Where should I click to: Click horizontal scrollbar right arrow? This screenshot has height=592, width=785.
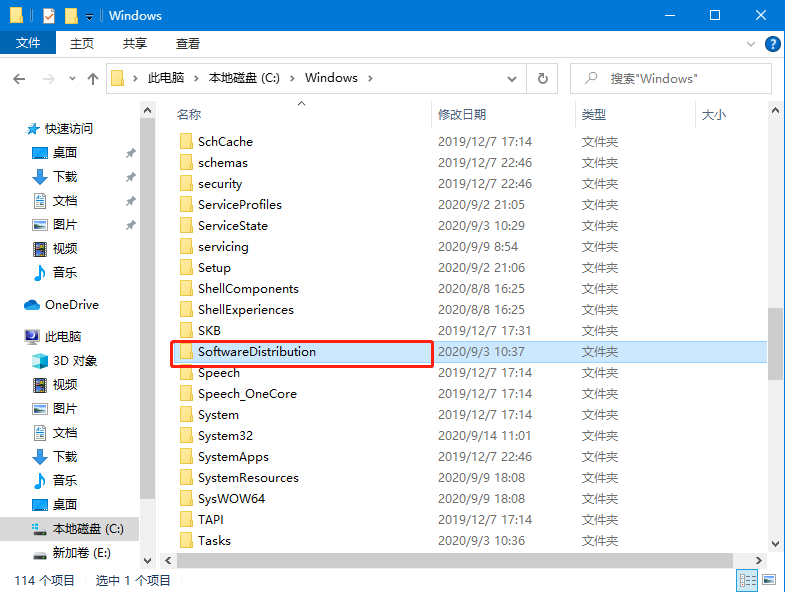tap(758, 560)
